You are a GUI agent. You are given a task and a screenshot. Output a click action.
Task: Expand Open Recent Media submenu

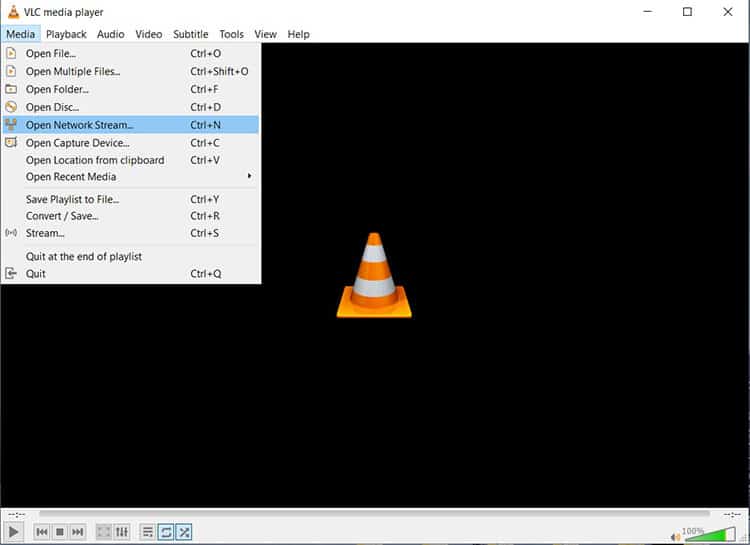point(131,177)
